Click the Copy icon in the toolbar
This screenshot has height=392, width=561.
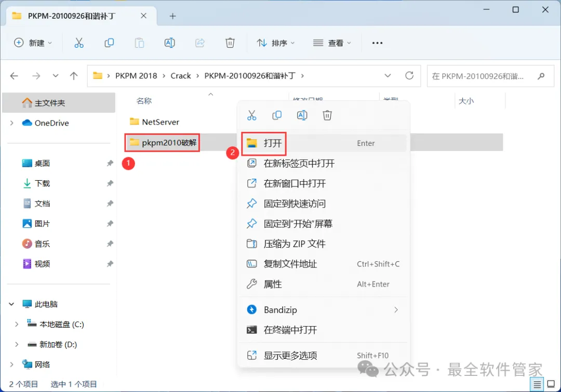tap(109, 43)
